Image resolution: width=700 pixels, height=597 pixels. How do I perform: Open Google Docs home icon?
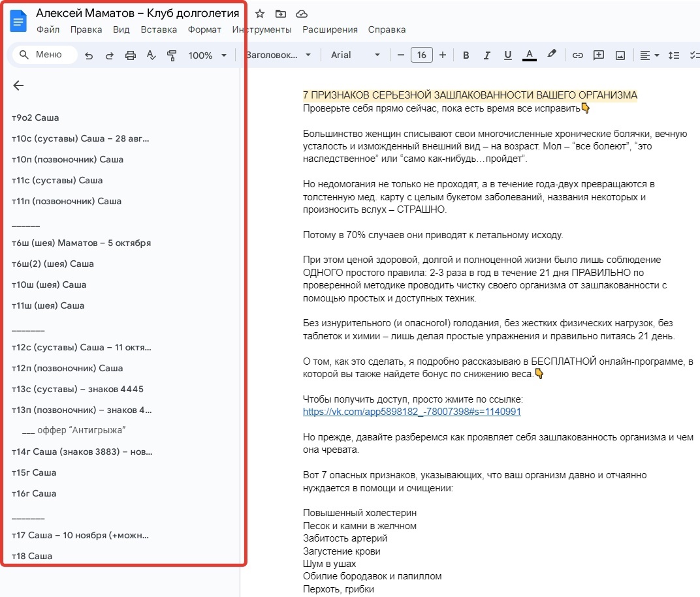click(x=18, y=21)
